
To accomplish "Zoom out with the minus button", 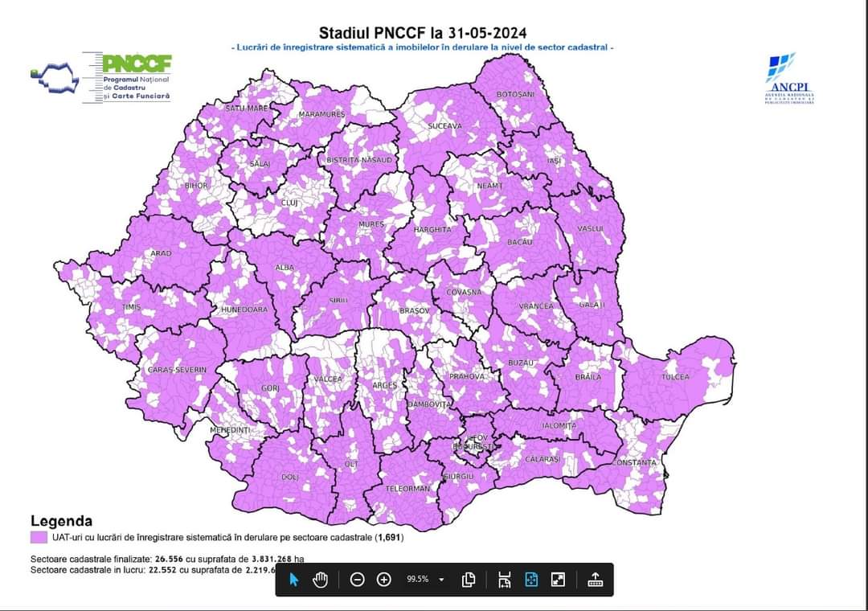I will (358, 580).
